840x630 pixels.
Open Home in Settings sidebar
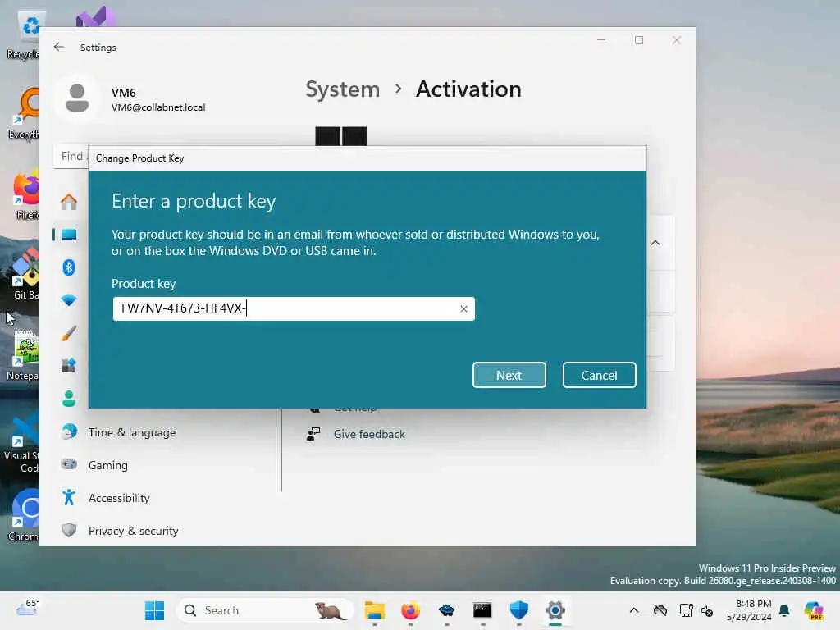tap(69, 202)
